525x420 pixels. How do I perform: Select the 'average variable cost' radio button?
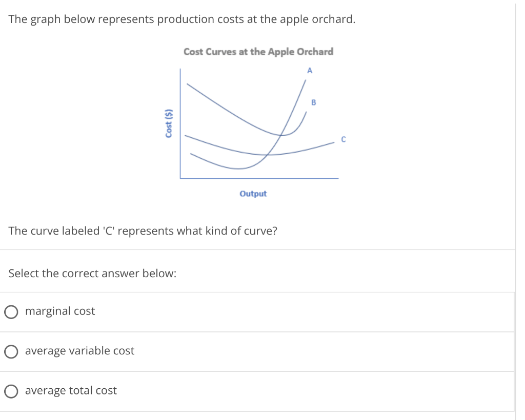tap(11, 351)
